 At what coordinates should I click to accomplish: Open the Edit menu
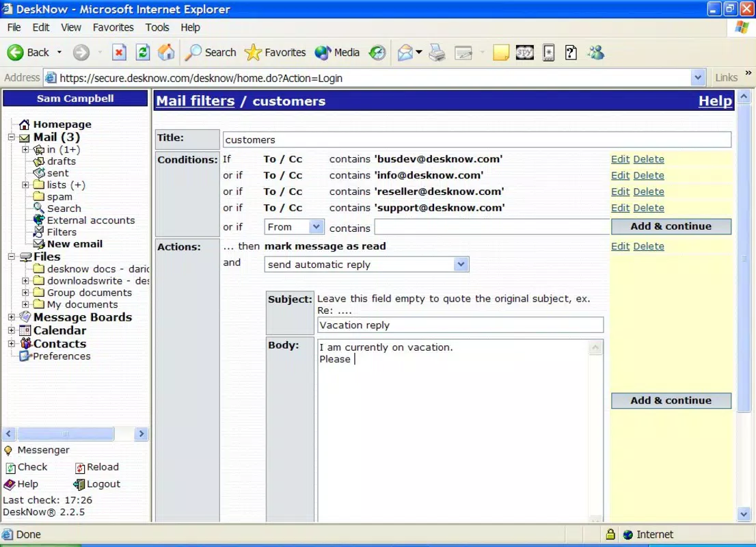(40, 27)
